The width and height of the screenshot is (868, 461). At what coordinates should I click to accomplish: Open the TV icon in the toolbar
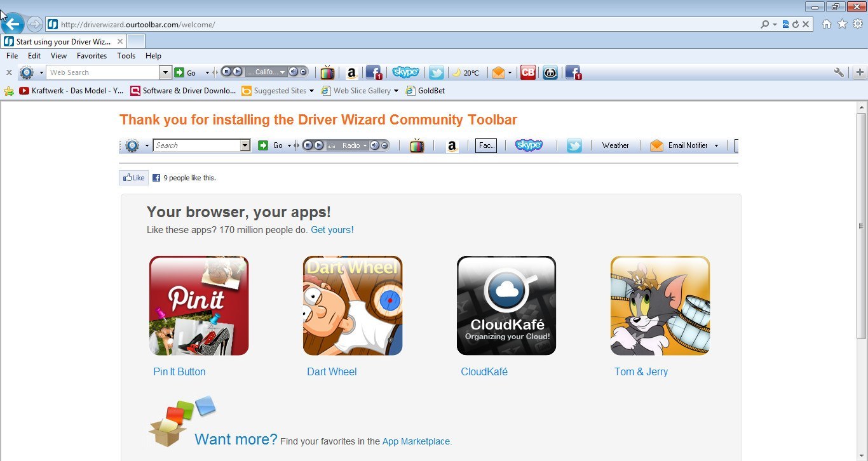(x=327, y=72)
